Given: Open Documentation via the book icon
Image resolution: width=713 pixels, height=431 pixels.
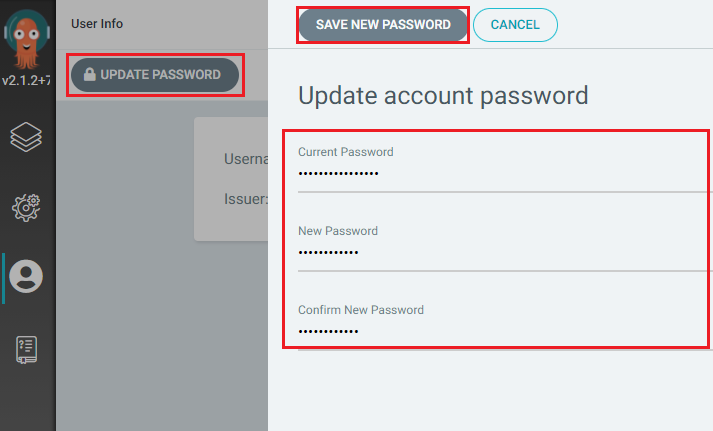Looking at the screenshot, I should (x=27, y=349).
